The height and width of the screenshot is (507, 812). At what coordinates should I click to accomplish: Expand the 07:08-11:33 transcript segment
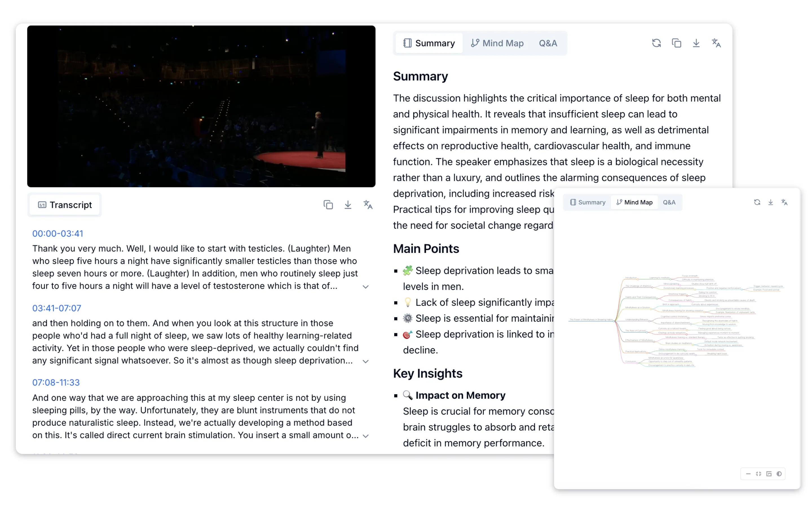[x=365, y=436]
